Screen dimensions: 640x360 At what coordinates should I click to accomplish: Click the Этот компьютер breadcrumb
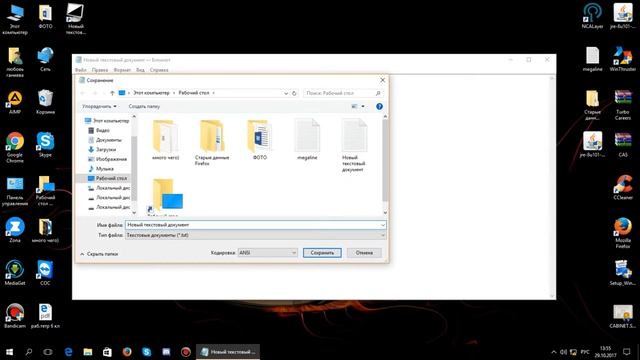click(x=151, y=93)
